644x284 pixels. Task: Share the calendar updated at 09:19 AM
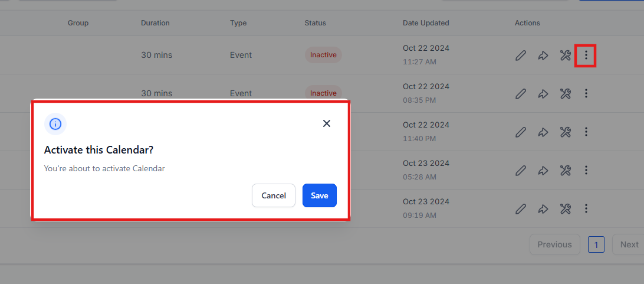pyautogui.click(x=543, y=208)
